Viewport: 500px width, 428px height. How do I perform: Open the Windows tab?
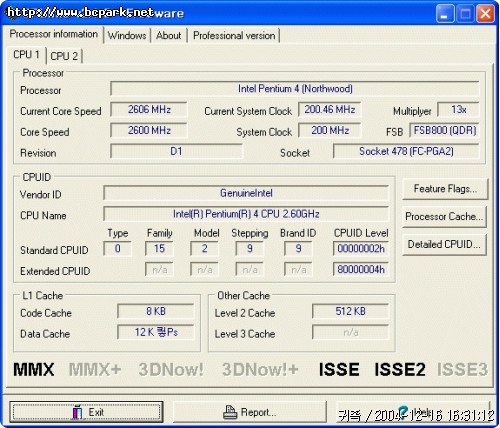[127, 35]
